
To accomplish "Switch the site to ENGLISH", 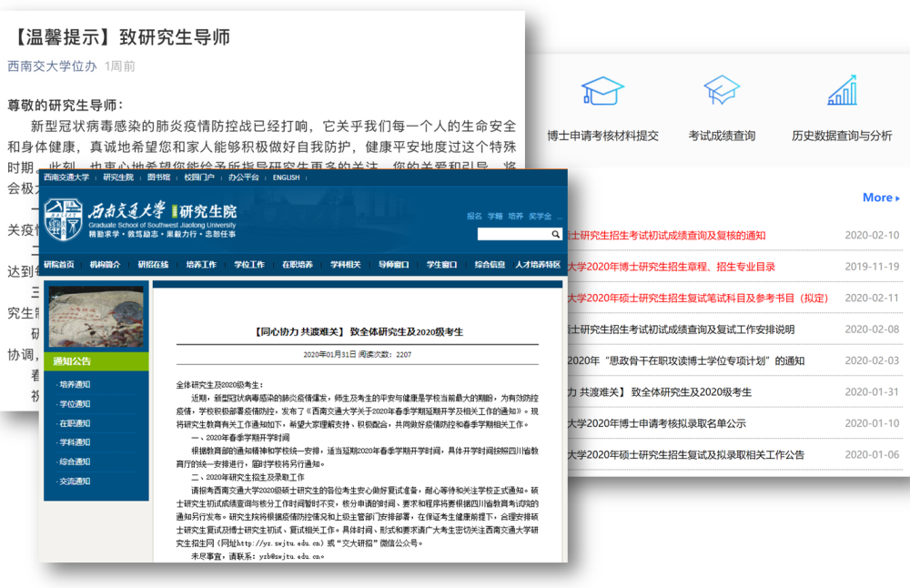I will (286, 177).
